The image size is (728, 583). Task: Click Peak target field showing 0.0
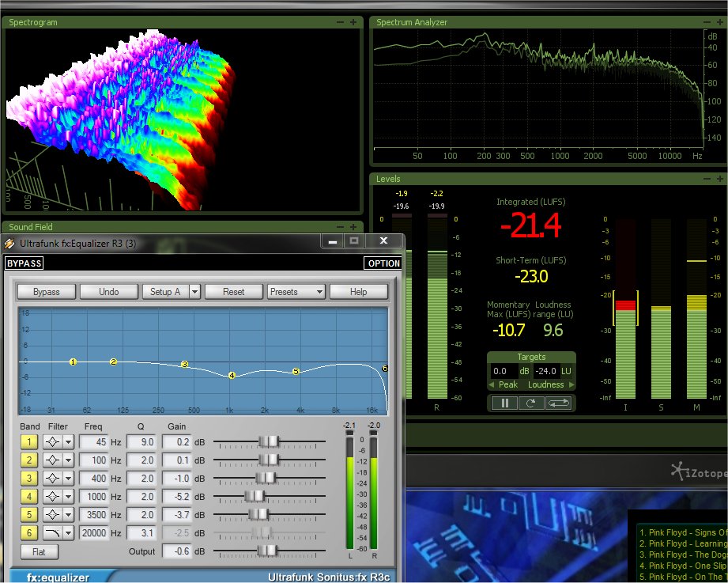point(504,371)
